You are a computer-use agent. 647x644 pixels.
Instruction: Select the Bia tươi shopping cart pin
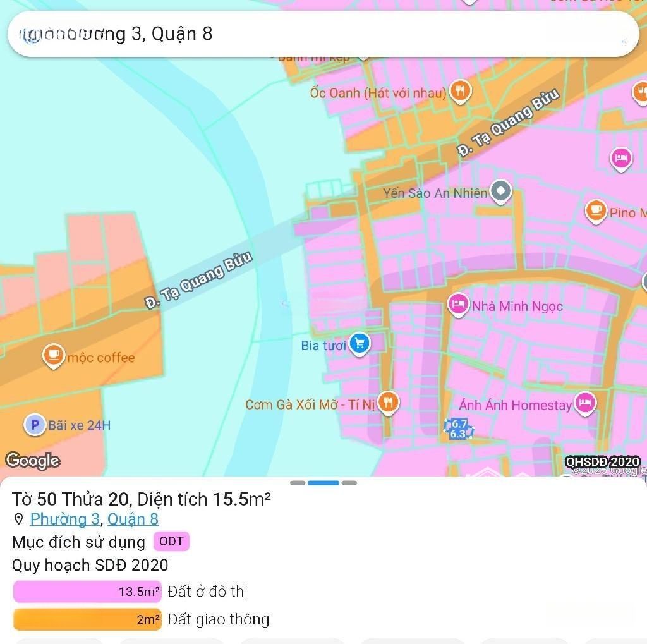(360, 344)
